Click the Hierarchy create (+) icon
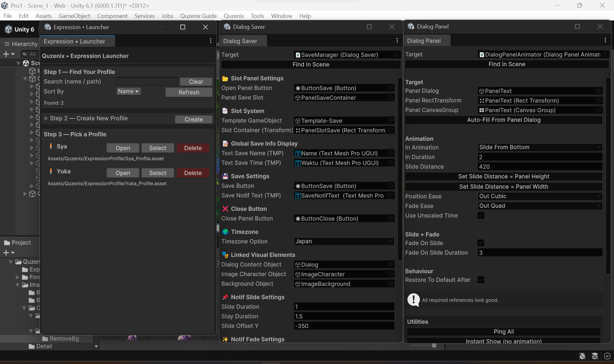The width and height of the screenshot is (614, 364). pos(6,54)
